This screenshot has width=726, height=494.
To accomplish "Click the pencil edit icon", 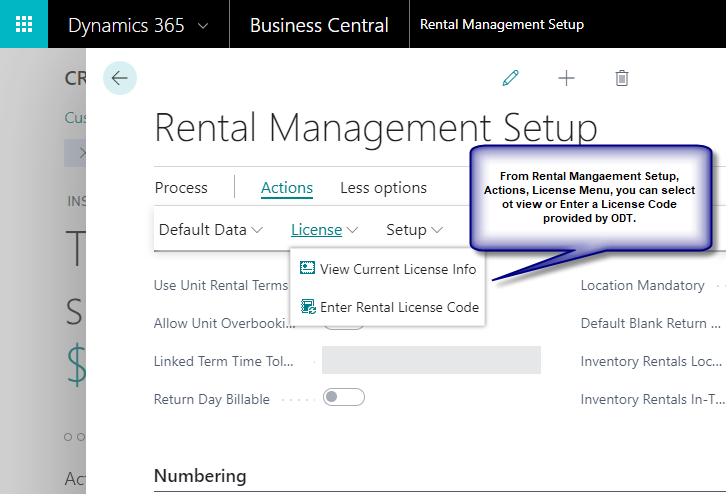I will point(510,78).
